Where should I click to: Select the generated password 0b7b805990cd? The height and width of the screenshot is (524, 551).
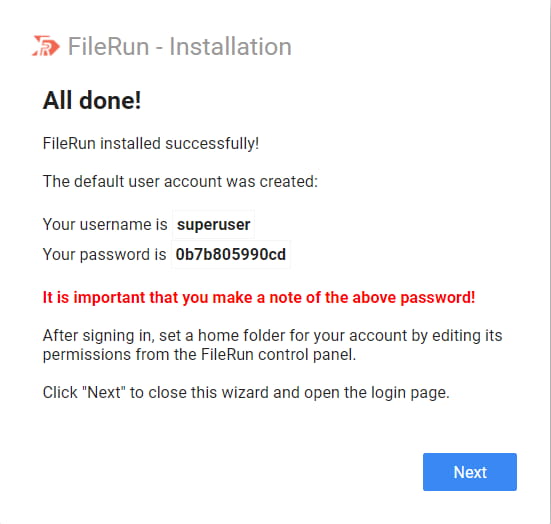[x=231, y=254]
